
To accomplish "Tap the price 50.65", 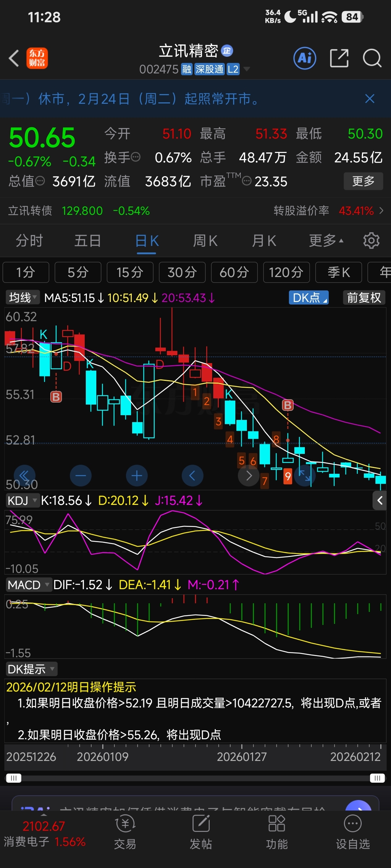I will [42, 138].
